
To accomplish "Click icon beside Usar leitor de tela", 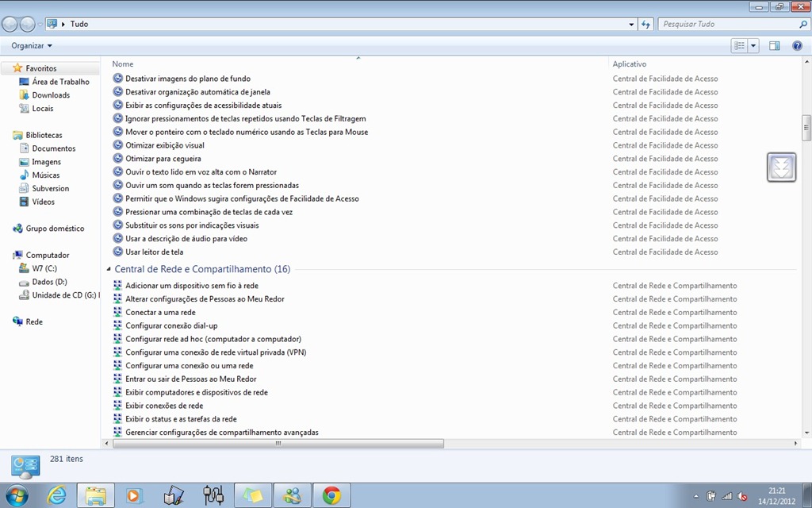I will [x=117, y=252].
